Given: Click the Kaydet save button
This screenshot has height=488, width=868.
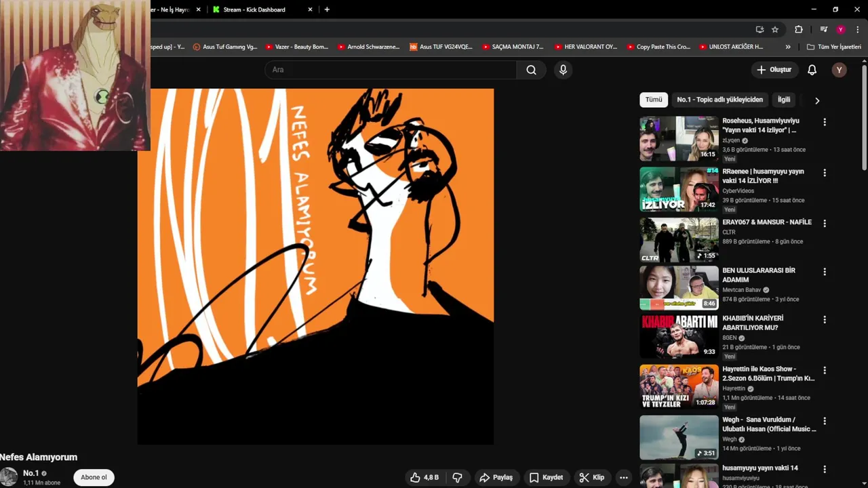Looking at the screenshot, I should (x=546, y=477).
